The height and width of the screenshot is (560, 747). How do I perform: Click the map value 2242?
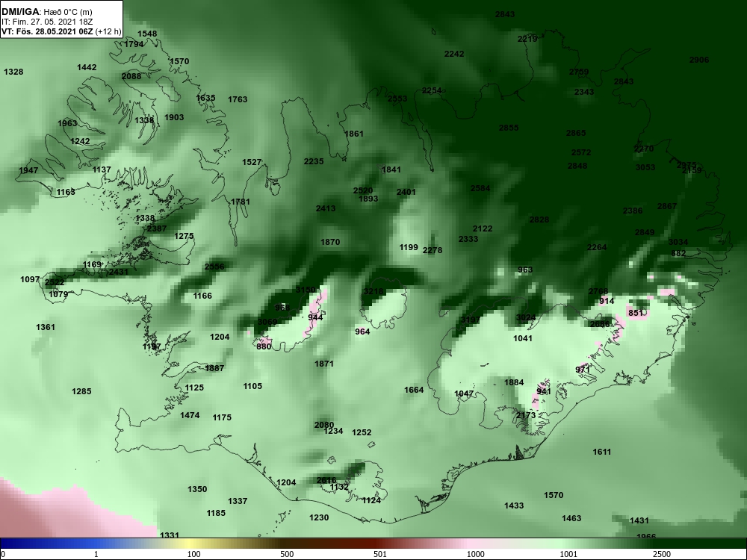[454, 55]
